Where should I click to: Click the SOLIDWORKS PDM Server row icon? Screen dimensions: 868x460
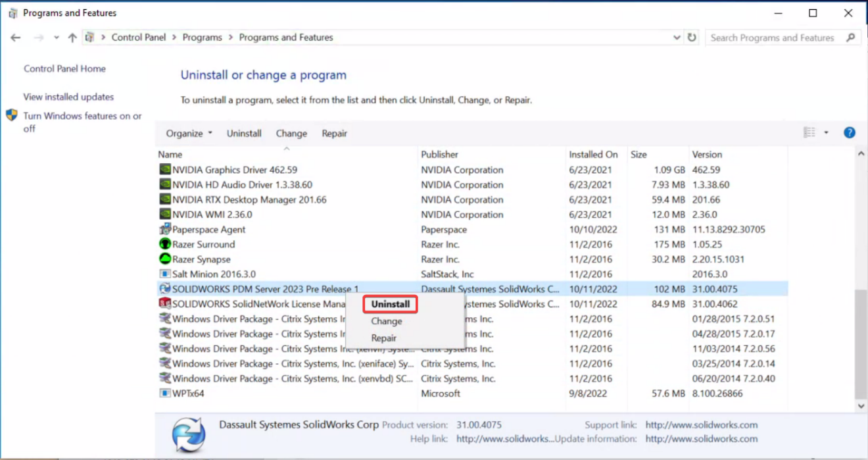165,289
